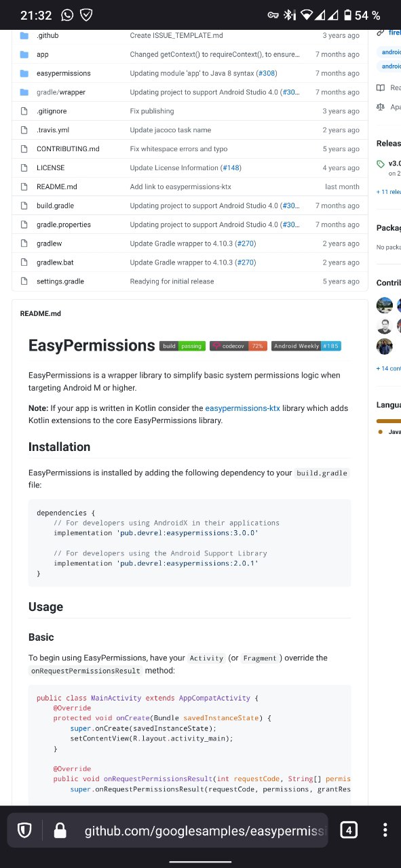Click the file icon next to gradlew
Image resolution: width=401 pixels, height=868 pixels.
tap(24, 243)
